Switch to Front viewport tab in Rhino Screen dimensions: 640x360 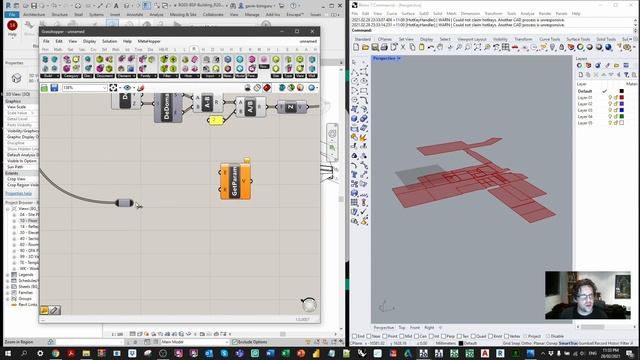tap(415, 327)
